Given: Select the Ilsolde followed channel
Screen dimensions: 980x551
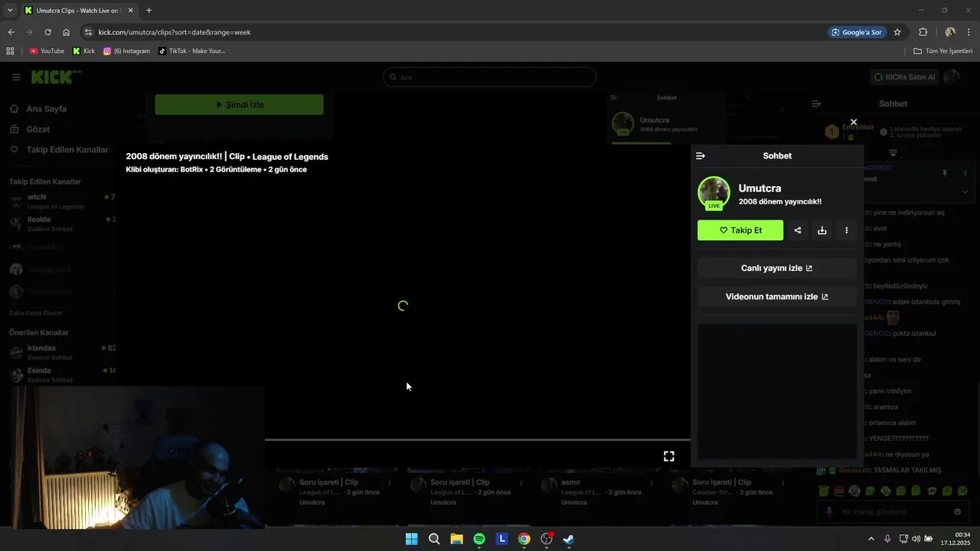Looking at the screenshot, I should (x=61, y=223).
